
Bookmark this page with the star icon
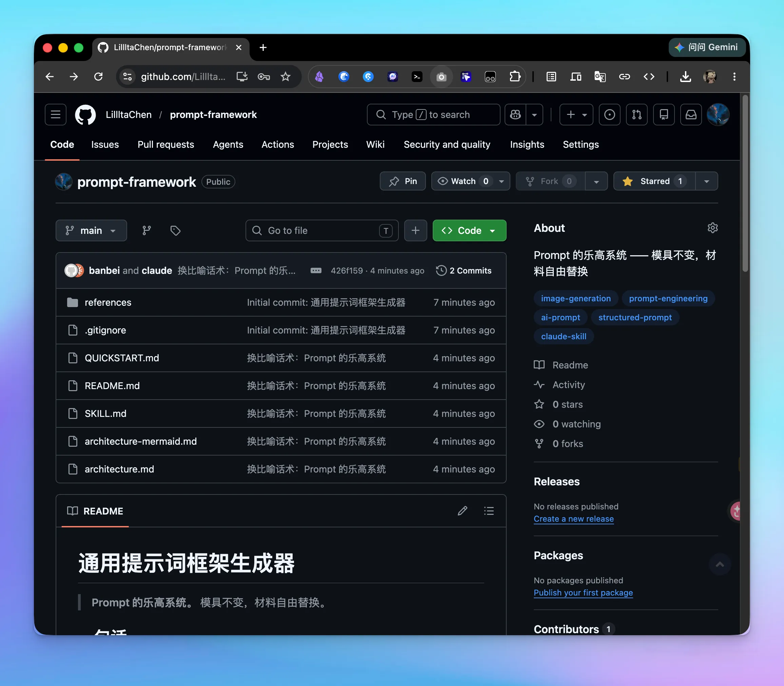pyautogui.click(x=285, y=77)
